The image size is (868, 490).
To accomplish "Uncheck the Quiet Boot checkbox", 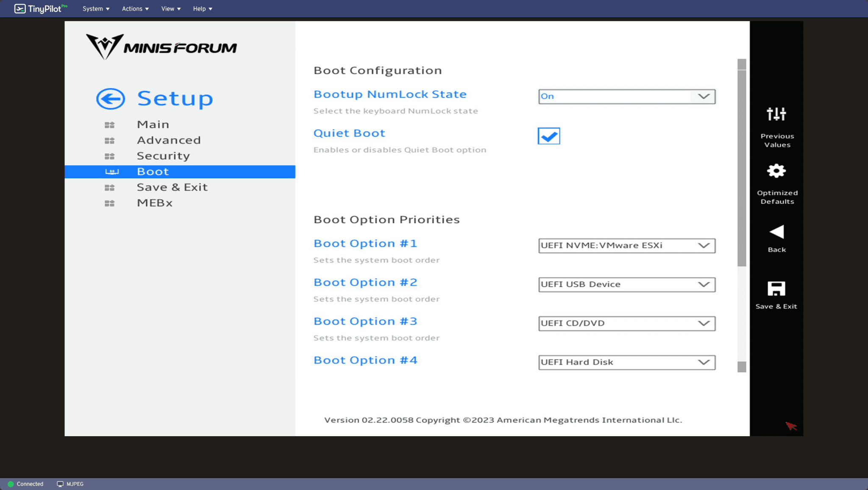I will click(548, 136).
